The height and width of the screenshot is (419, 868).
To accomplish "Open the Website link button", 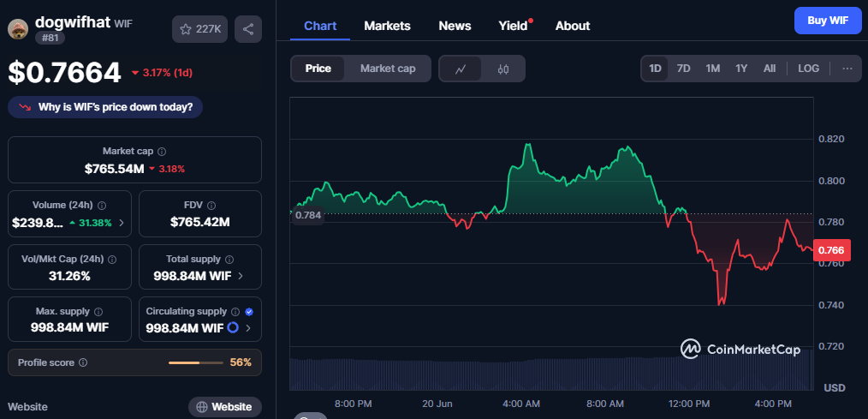I will [225, 407].
